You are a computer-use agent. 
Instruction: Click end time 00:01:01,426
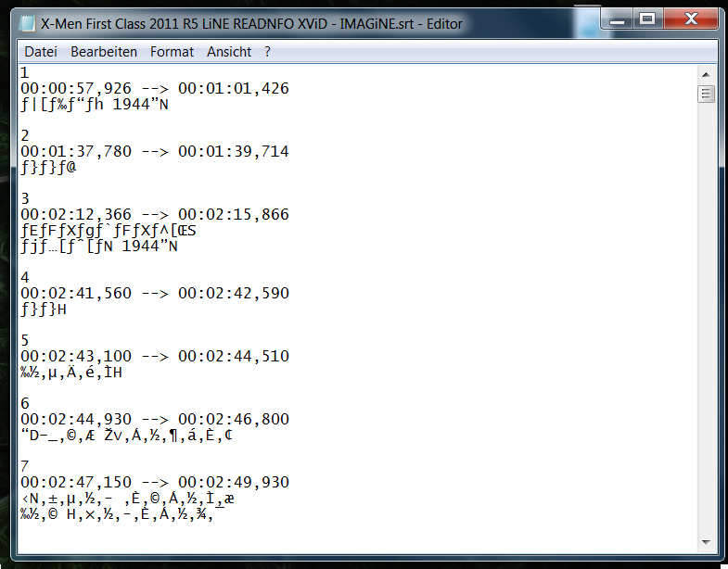click(x=234, y=88)
